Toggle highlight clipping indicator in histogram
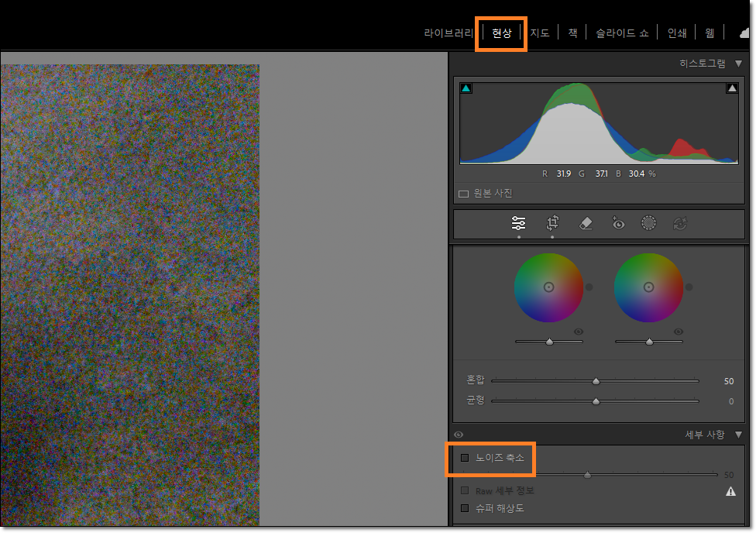Viewport: 756px width, 533px height. 732,88
